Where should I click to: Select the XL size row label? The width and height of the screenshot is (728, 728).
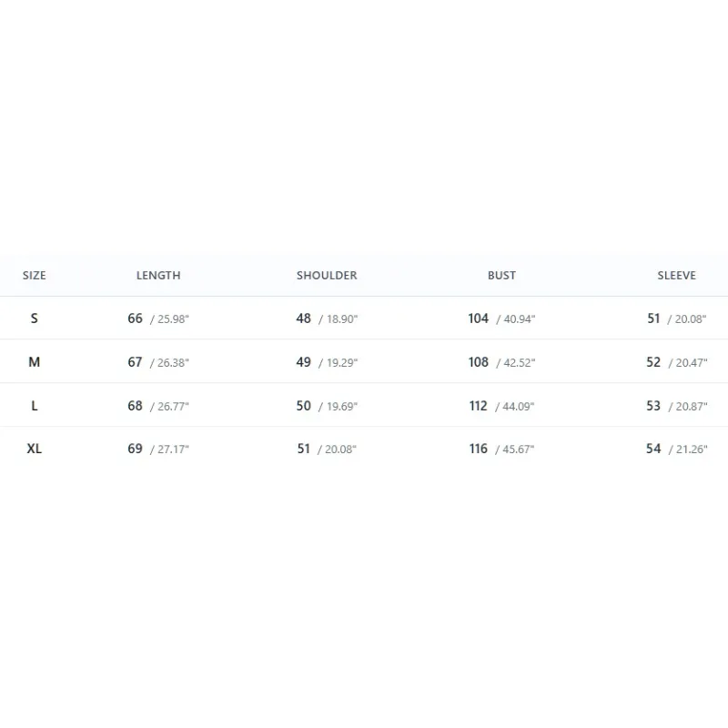pyautogui.click(x=35, y=449)
